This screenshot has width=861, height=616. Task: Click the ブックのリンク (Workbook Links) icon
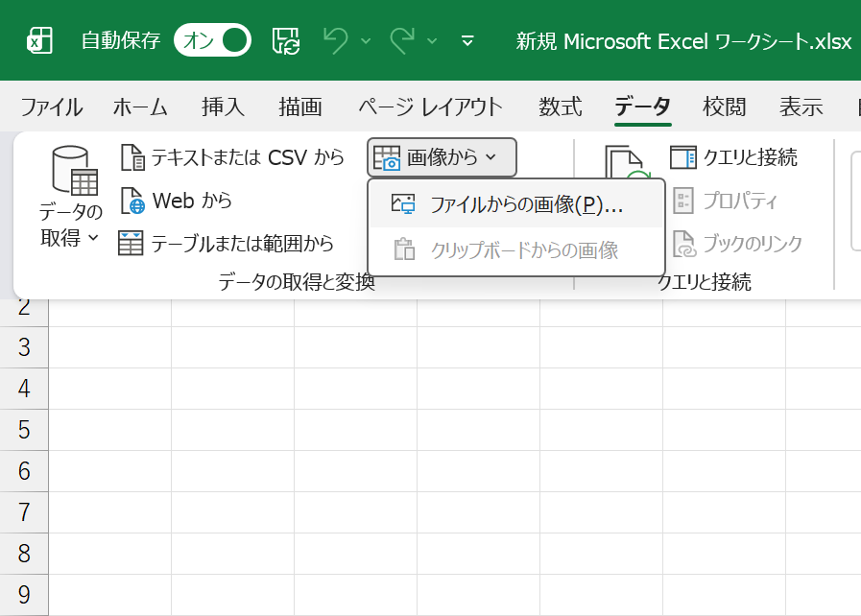coord(683,244)
